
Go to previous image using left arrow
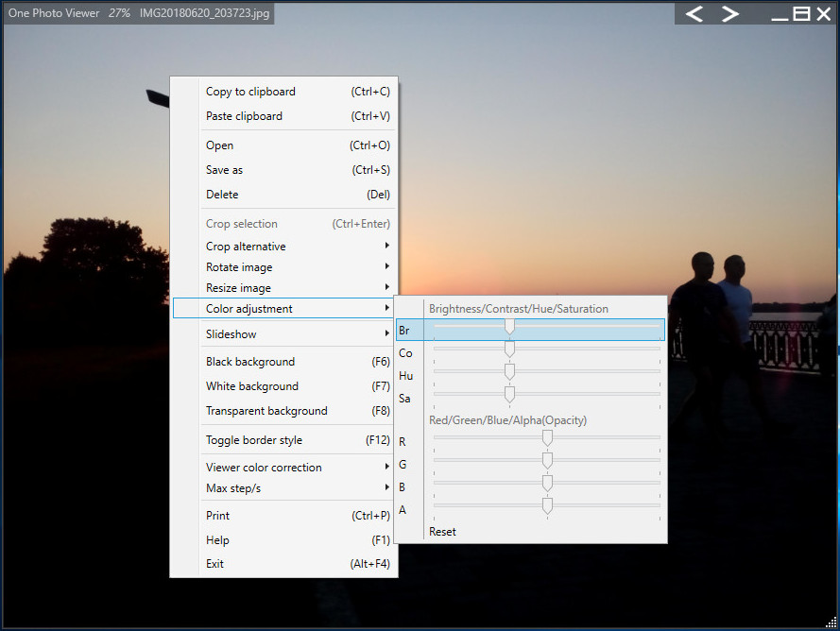click(694, 14)
